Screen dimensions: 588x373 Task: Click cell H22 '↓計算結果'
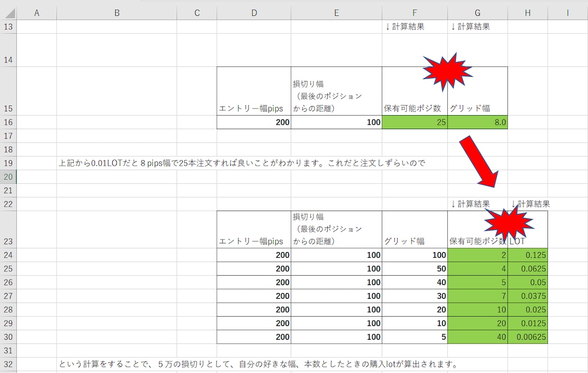point(527,204)
